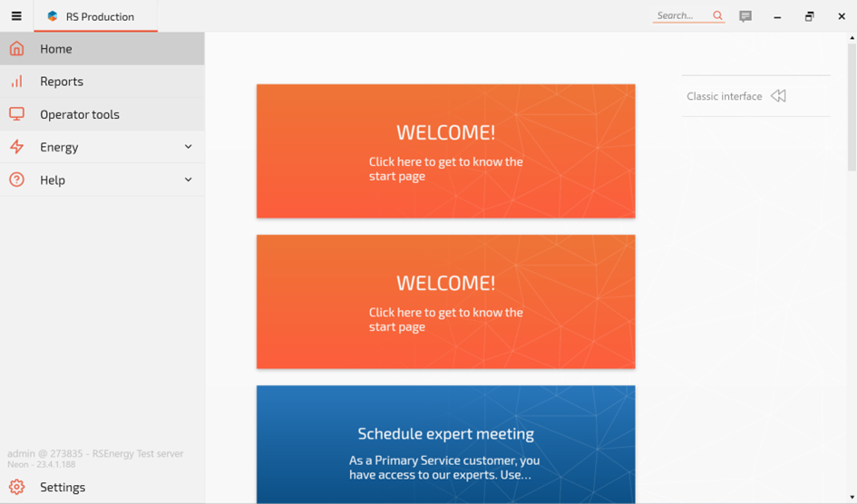
Task: Click the rewind arrows icon beside Classic interface
Action: coord(778,96)
